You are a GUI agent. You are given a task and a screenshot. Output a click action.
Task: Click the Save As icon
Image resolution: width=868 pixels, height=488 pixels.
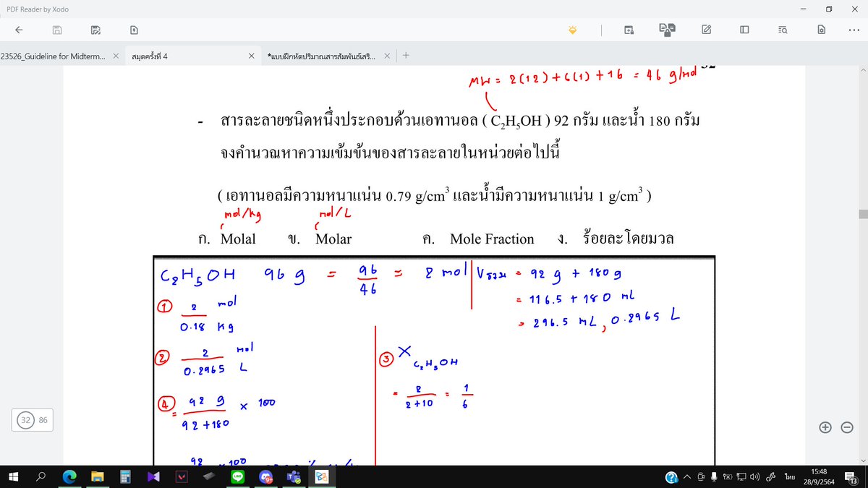(x=95, y=30)
